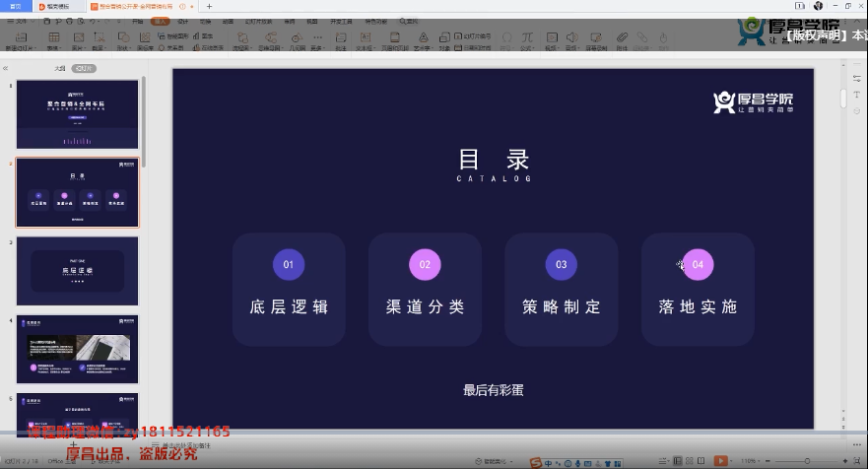Fit slide to window icon

858,461
